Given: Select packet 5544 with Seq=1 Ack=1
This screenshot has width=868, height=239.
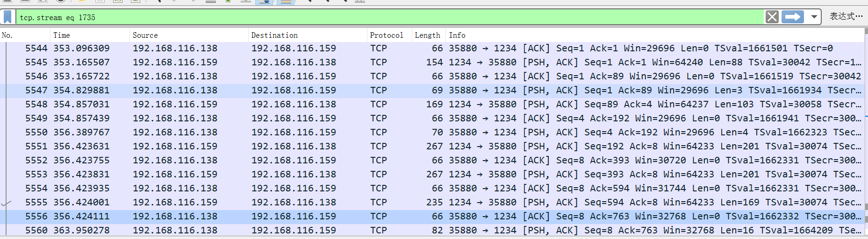Looking at the screenshot, I should (x=432, y=48).
